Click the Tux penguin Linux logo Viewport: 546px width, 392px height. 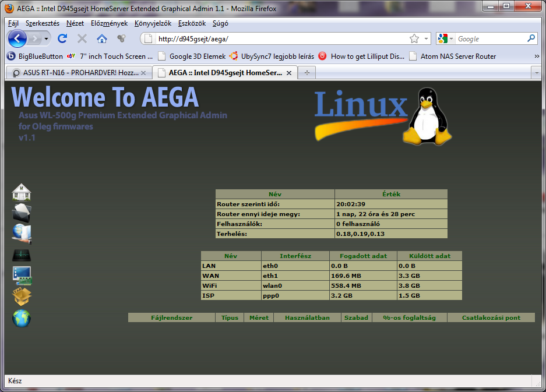428,116
